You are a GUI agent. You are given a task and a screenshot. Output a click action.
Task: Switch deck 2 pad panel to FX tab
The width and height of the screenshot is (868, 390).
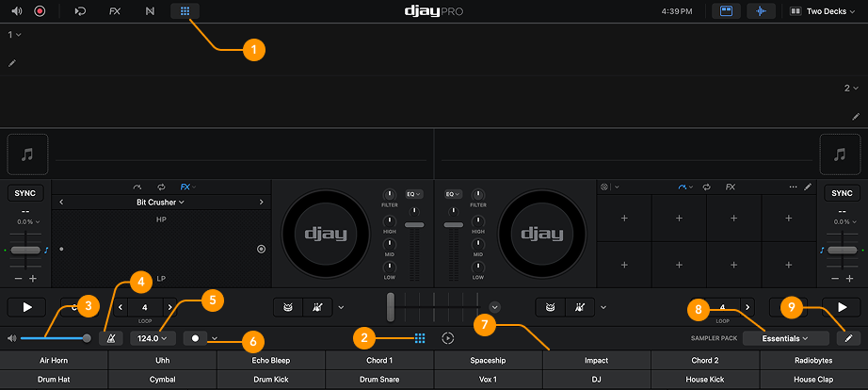click(x=731, y=187)
